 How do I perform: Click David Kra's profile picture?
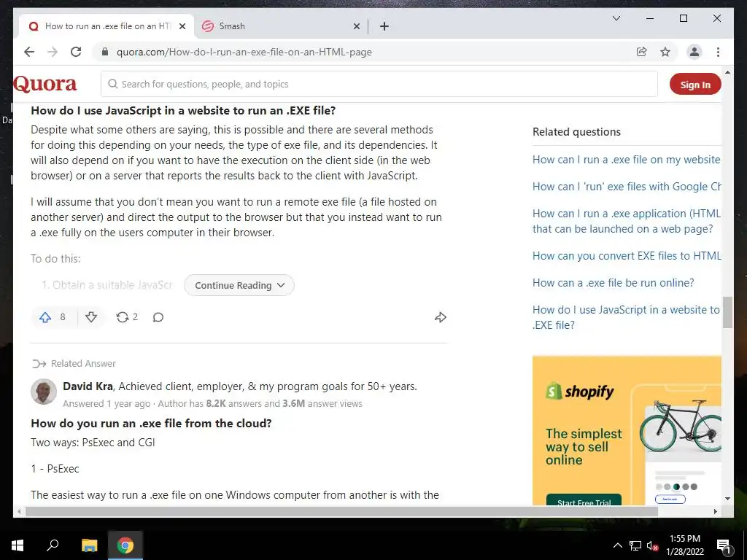point(43,392)
